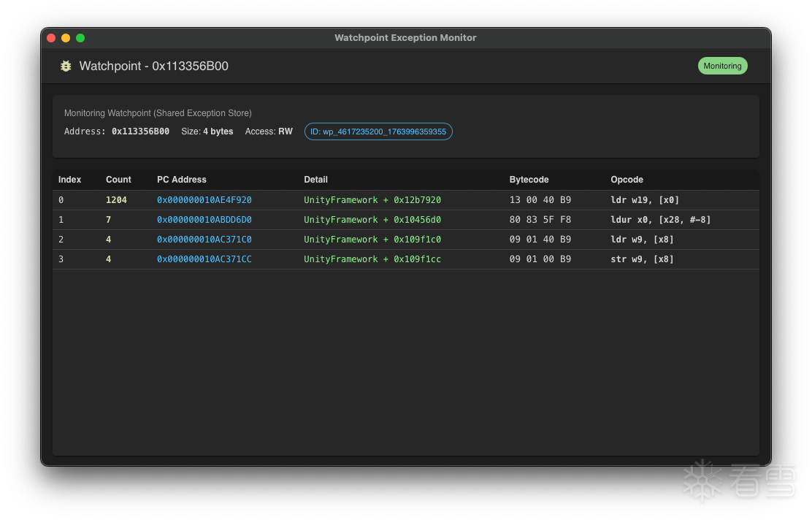The width and height of the screenshot is (812, 520).
Task: Sort table by the Count column header
Action: pos(118,179)
